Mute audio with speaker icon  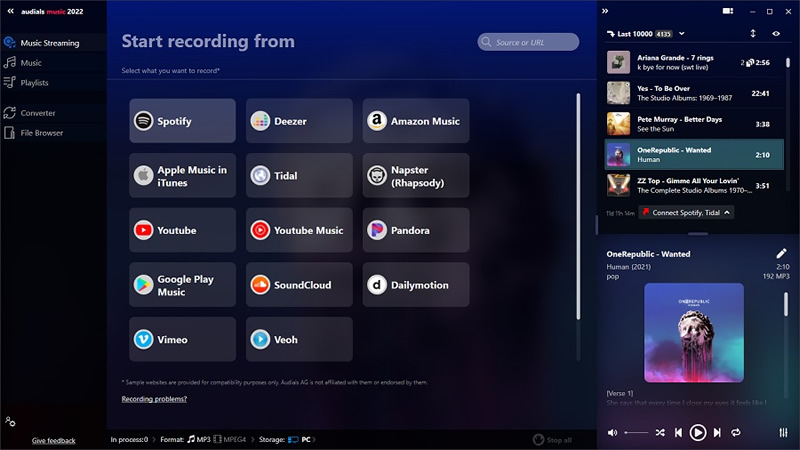[612, 433]
